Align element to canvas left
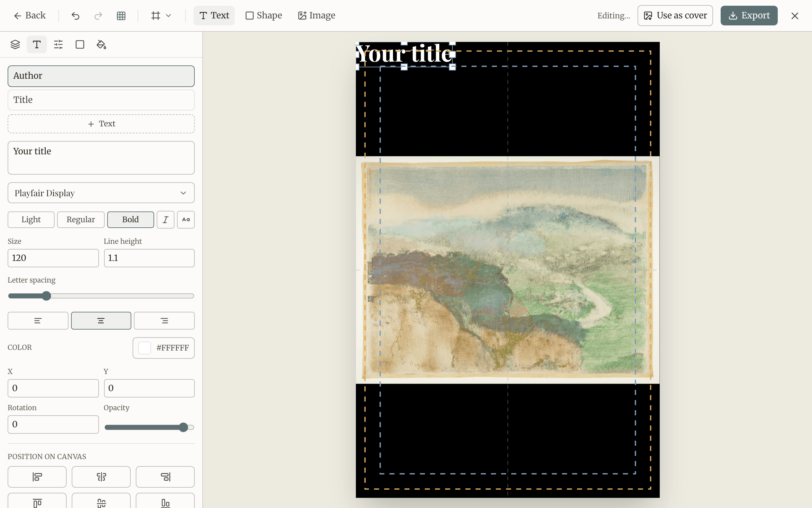Image resolution: width=812 pixels, height=508 pixels. 37,477
